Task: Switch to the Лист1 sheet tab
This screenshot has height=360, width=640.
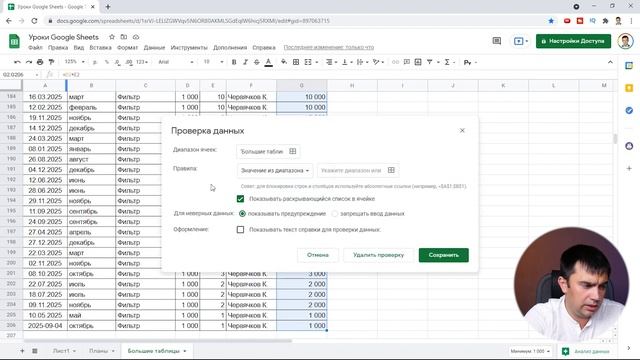Action: click(x=64, y=351)
